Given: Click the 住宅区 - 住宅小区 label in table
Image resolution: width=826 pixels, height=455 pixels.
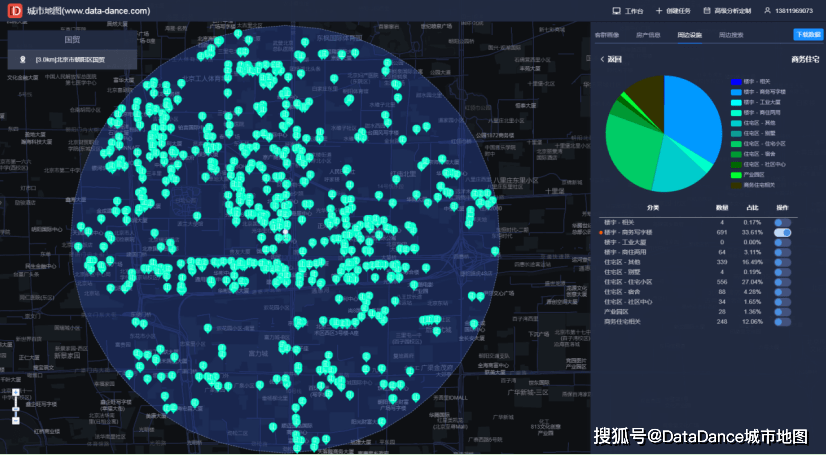Looking at the screenshot, I should coord(628,282).
